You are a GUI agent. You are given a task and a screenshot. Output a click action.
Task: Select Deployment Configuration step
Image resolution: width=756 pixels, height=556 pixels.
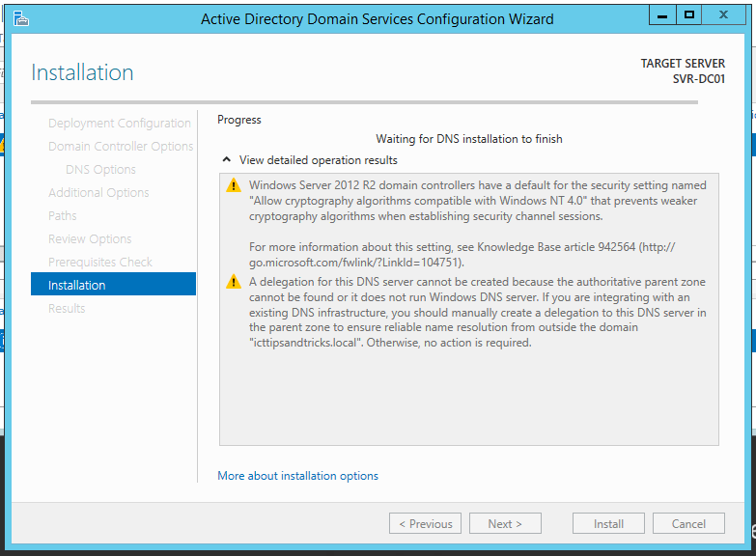[120, 123]
